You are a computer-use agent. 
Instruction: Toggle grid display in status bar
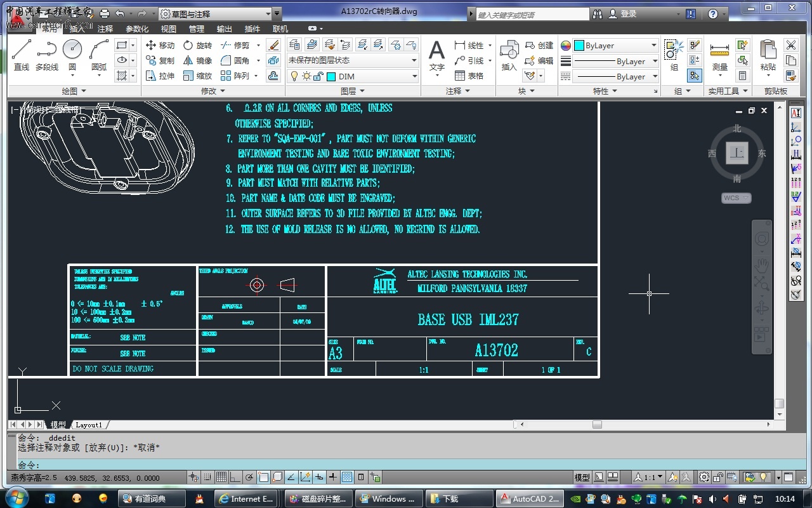pos(221,478)
